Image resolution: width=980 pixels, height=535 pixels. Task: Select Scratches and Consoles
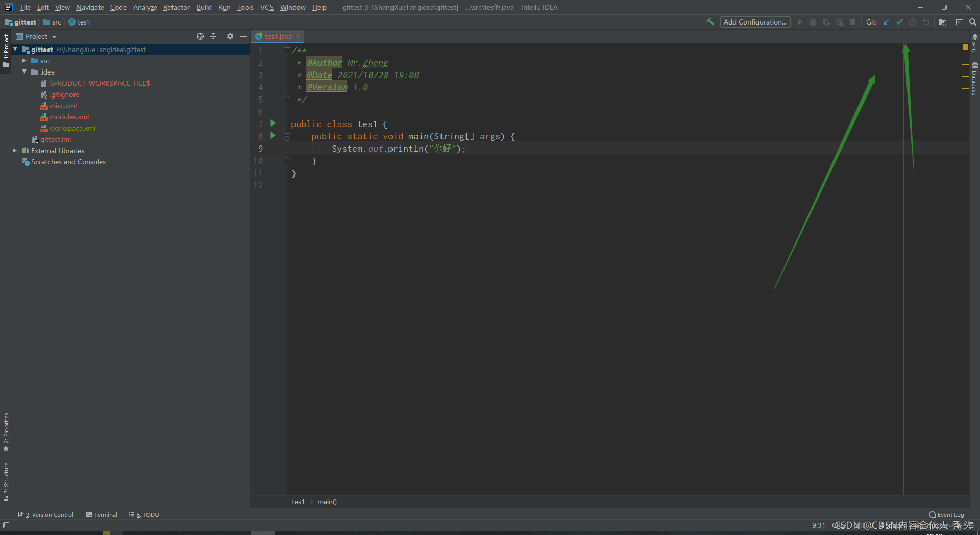68,162
